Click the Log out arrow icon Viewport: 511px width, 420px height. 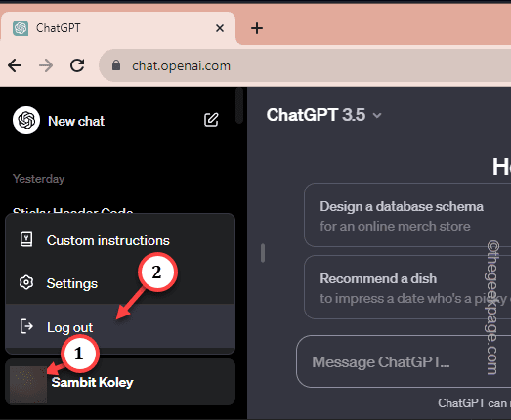tap(26, 326)
